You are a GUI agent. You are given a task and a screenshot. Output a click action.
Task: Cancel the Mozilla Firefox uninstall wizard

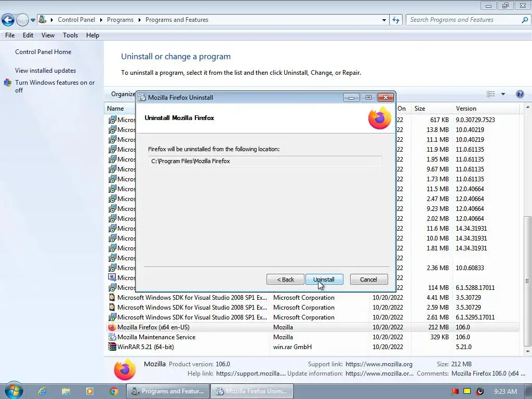pos(368,279)
